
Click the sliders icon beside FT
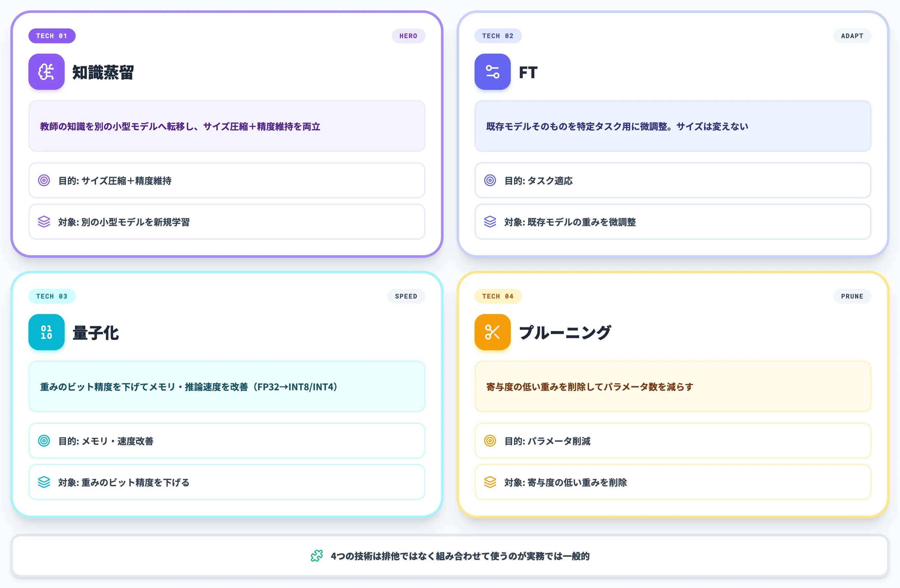point(492,72)
